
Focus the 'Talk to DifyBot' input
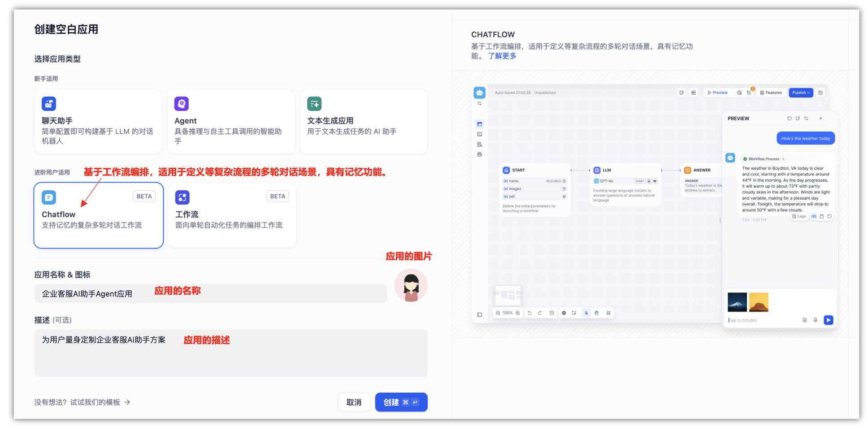[x=763, y=320]
